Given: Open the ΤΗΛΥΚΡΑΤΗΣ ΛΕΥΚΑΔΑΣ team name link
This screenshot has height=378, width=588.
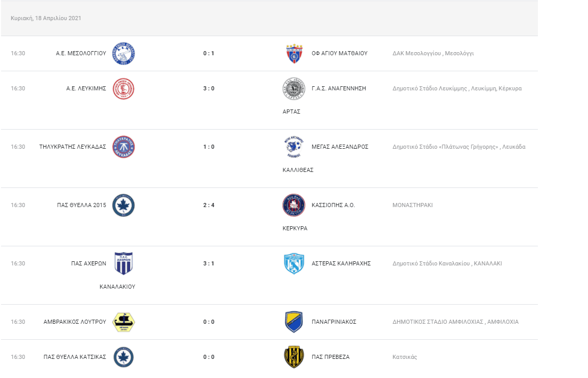Looking at the screenshot, I should coord(73,147).
